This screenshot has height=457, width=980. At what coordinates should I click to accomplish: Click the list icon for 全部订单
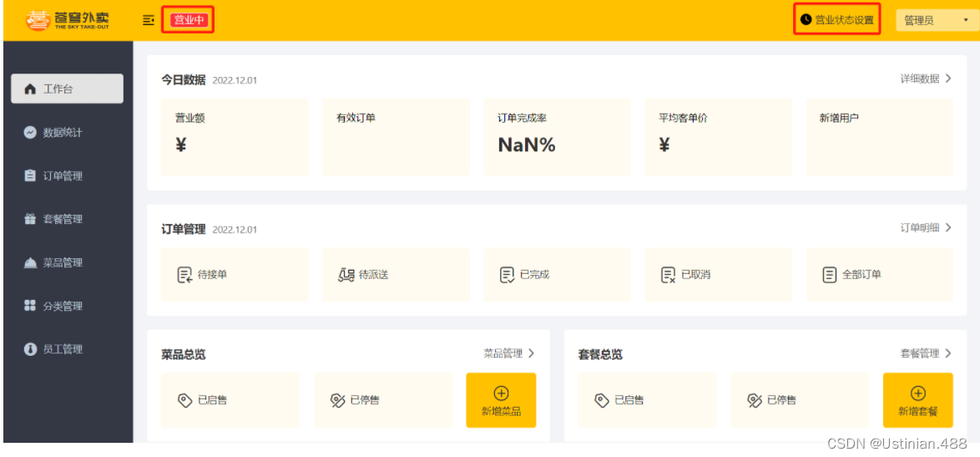point(830,275)
